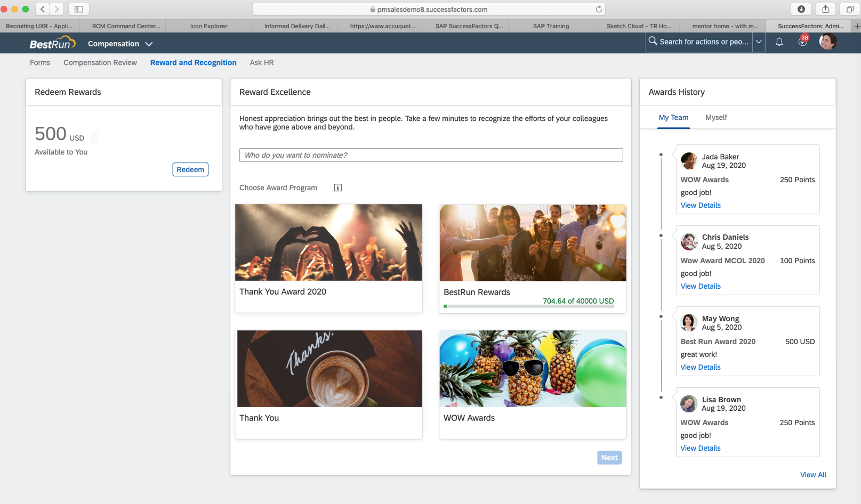Toggle the Safari sidebar icon
The image size is (861, 504).
(79, 9)
